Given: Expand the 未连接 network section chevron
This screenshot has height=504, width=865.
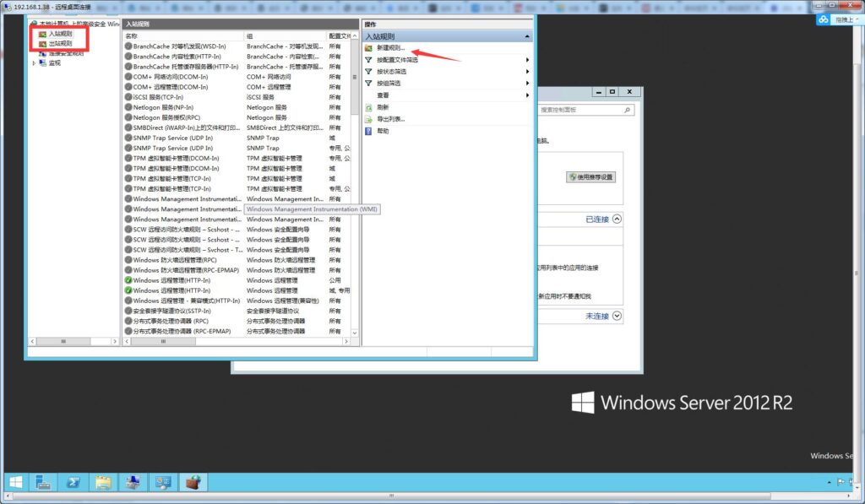Looking at the screenshot, I should pos(617,316).
